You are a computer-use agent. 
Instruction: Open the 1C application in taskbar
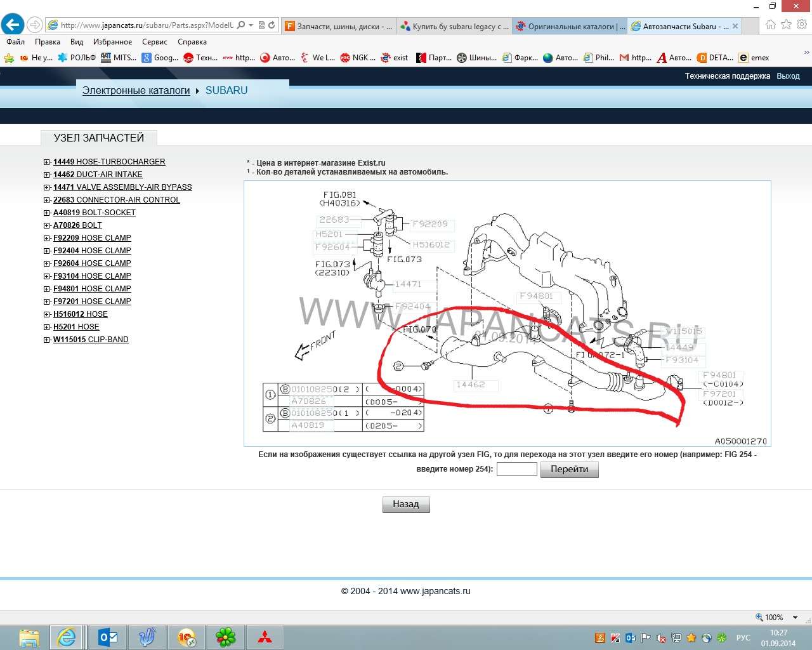[x=187, y=637]
